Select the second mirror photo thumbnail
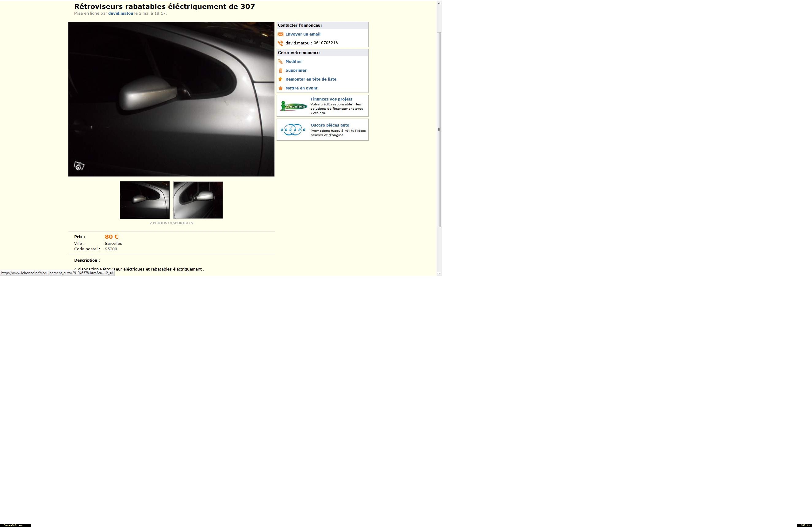 pyautogui.click(x=198, y=200)
